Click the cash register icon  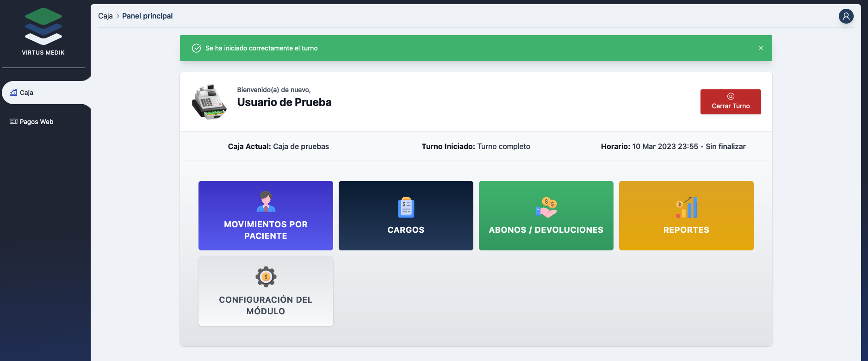(209, 102)
